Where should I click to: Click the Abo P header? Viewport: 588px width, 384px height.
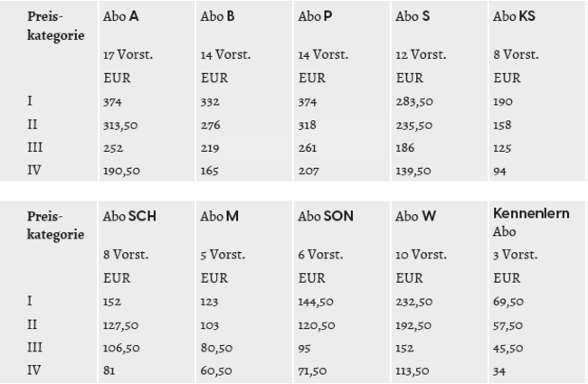pos(315,16)
